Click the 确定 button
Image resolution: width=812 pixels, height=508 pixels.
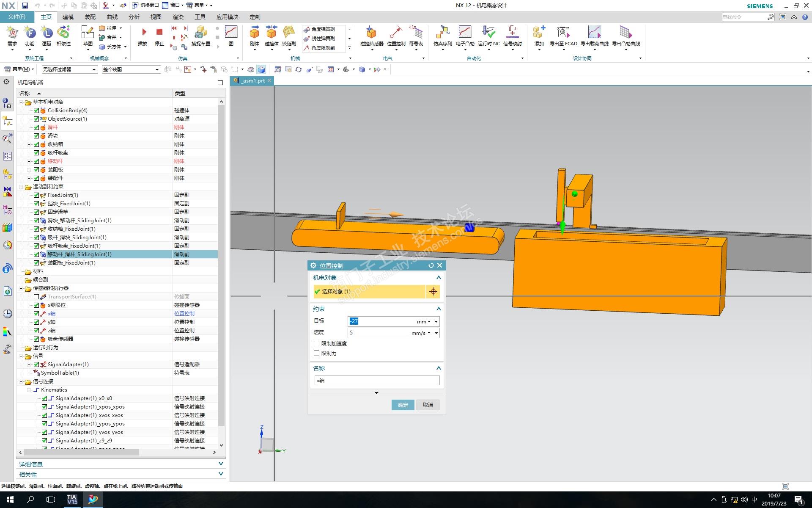pyautogui.click(x=403, y=405)
